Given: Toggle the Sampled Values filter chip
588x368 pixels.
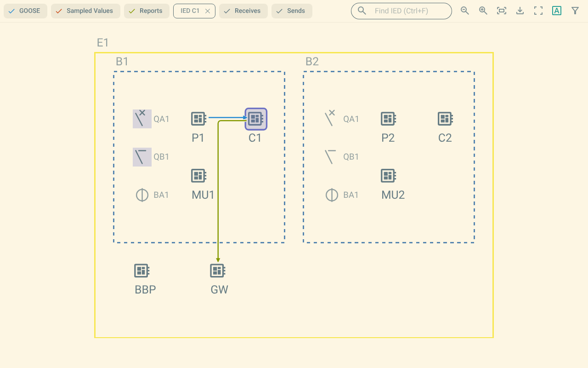Looking at the screenshot, I should (x=85, y=11).
